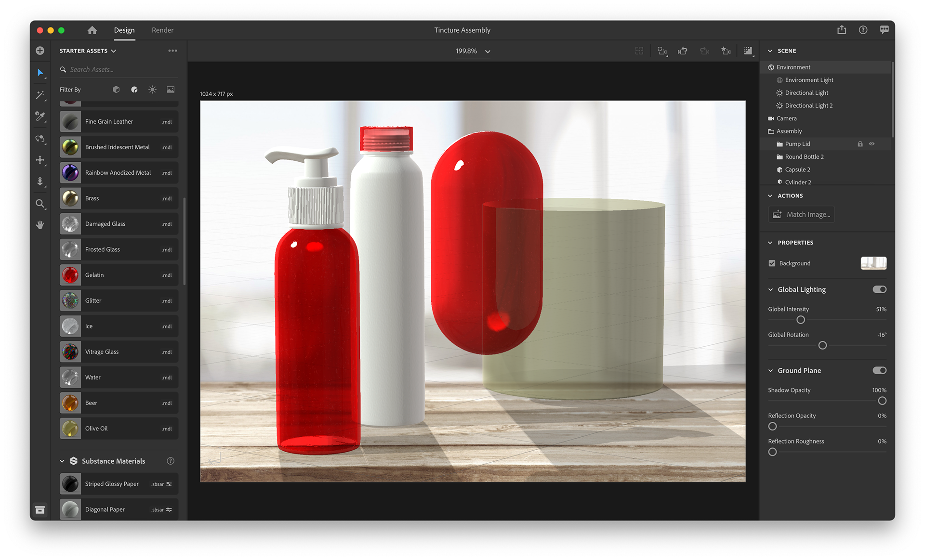This screenshot has width=925, height=560.
Task: Filter assets by lights icon
Action: [x=152, y=90]
